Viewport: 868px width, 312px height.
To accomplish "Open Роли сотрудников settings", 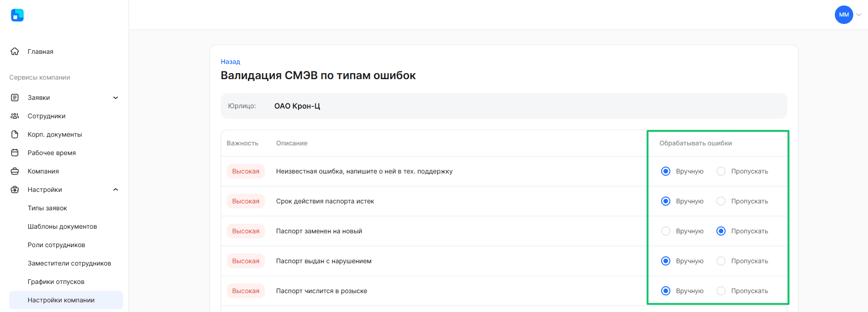I will (x=56, y=245).
